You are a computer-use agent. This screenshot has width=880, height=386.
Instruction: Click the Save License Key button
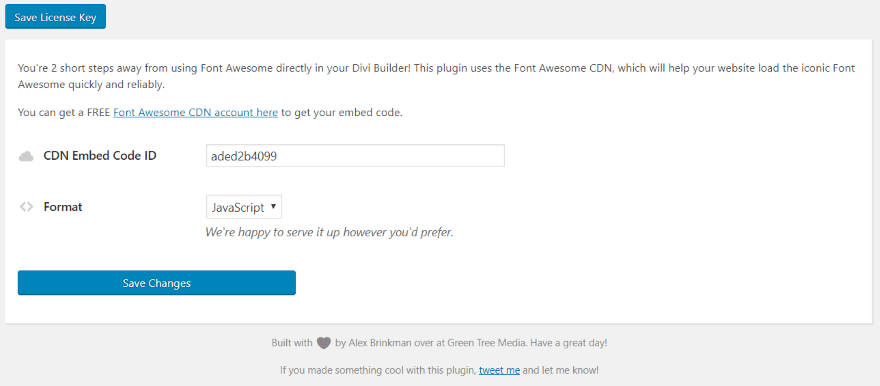pyautogui.click(x=55, y=17)
